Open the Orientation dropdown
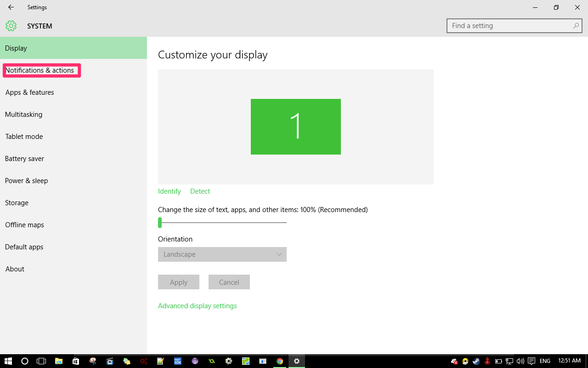Screen dimensions: 588x368 [222, 254]
